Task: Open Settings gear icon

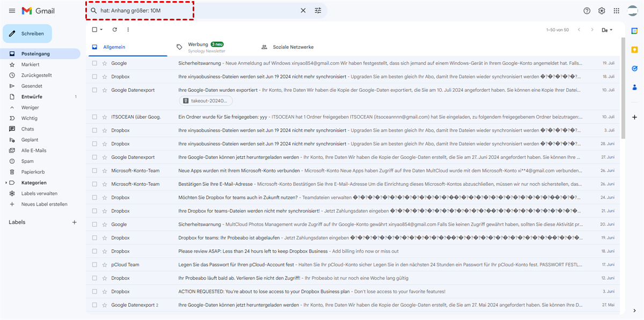Action: click(x=602, y=11)
